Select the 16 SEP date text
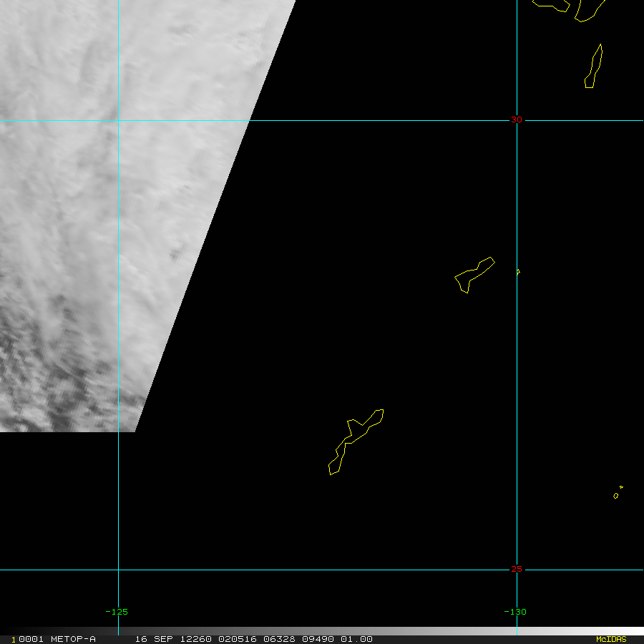Viewport: 644px width, 644px height. click(151, 639)
